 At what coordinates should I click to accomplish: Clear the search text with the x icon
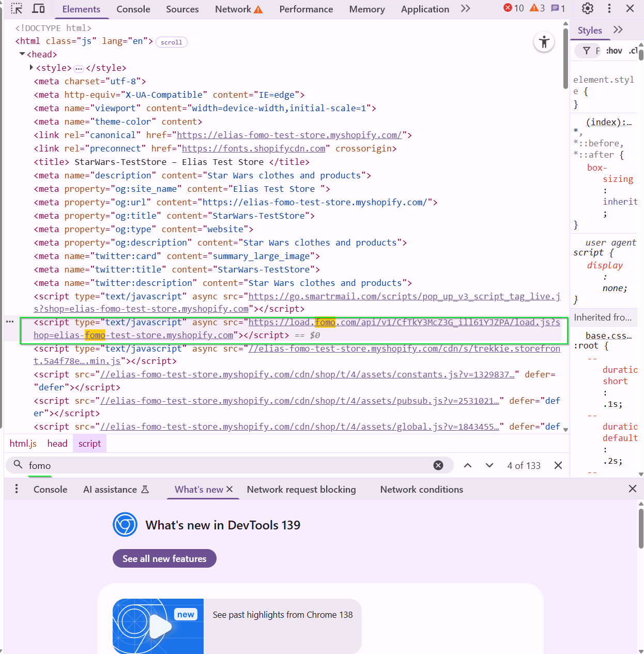tap(438, 465)
